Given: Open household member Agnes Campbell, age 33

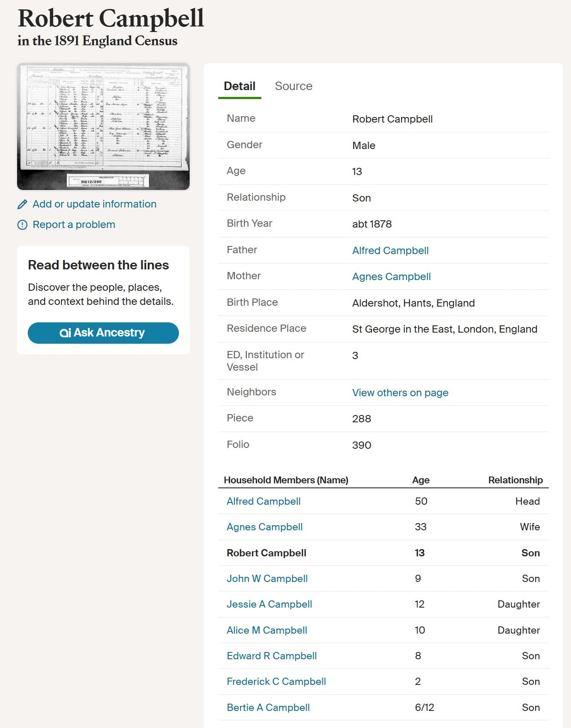Looking at the screenshot, I should [264, 527].
